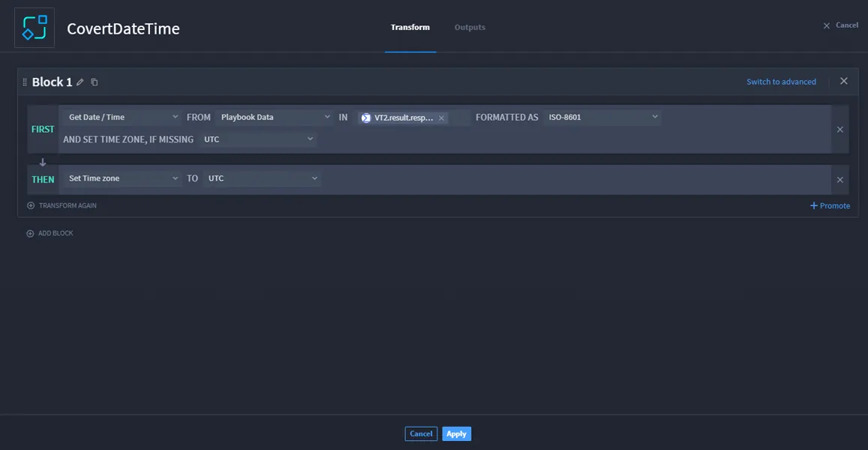
Task: Click the Cancel button at the bottom
Action: [x=421, y=434]
